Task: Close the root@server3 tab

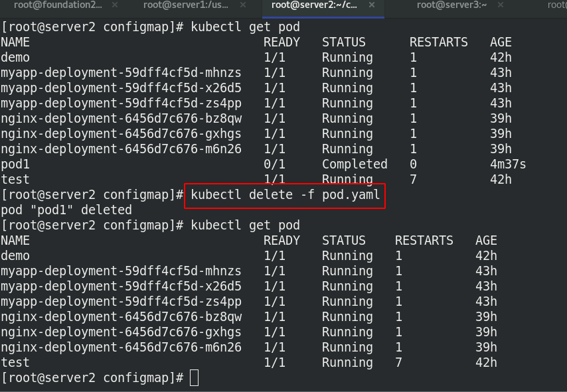Action: (501, 5)
